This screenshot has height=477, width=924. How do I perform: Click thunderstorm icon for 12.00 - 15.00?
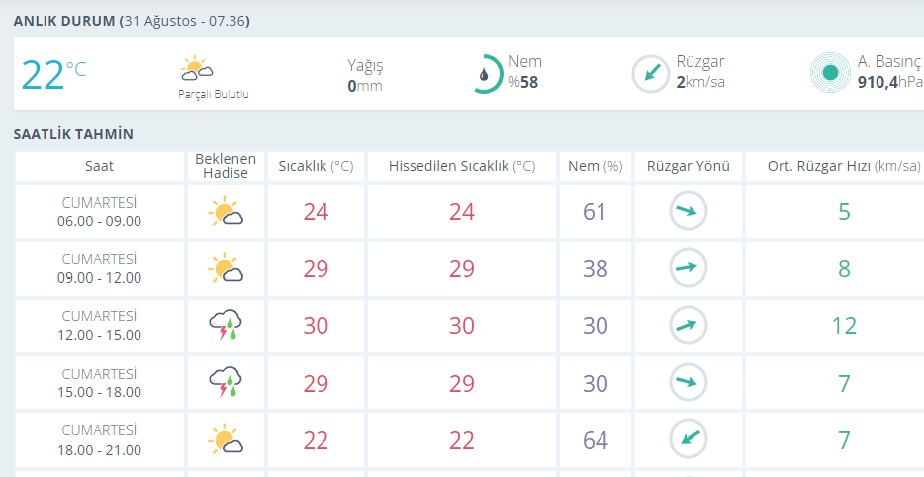(225, 325)
